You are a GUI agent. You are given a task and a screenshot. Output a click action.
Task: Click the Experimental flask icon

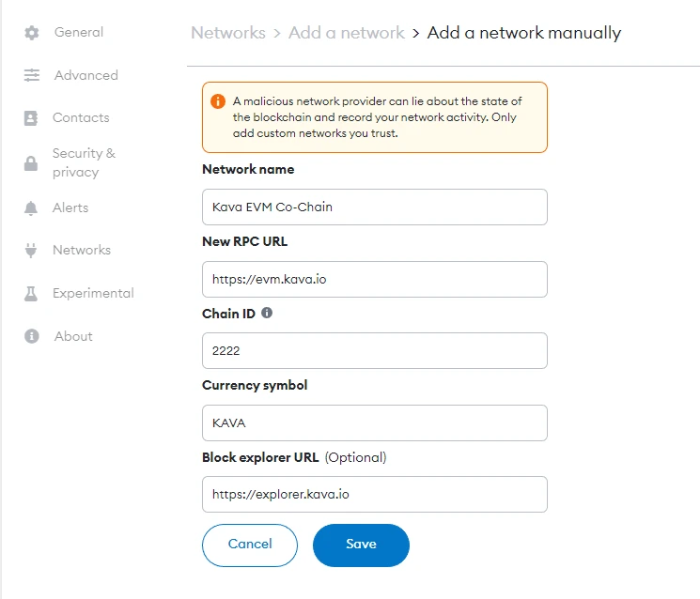point(30,294)
